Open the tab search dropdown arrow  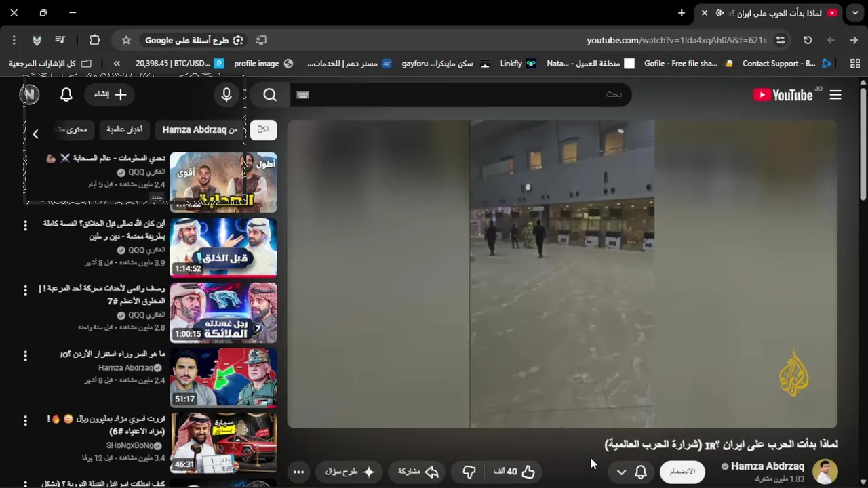point(855,13)
